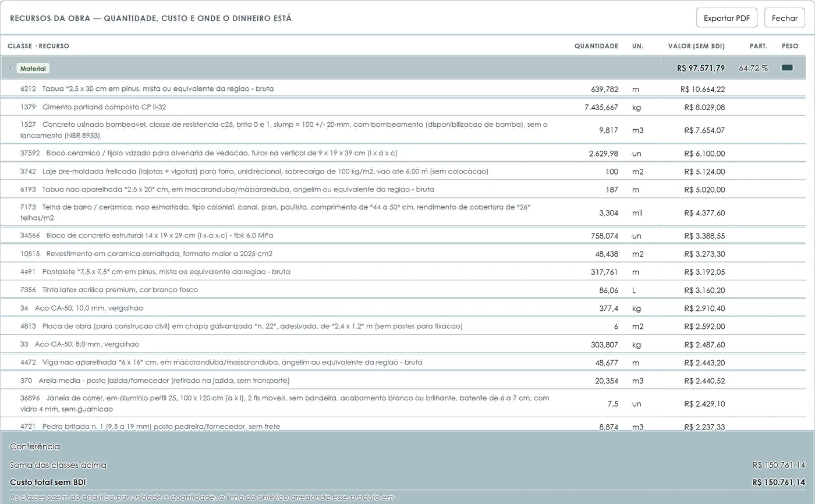Select the Custo total sem BDI label
The height and width of the screenshot is (504, 815).
coord(48,482)
